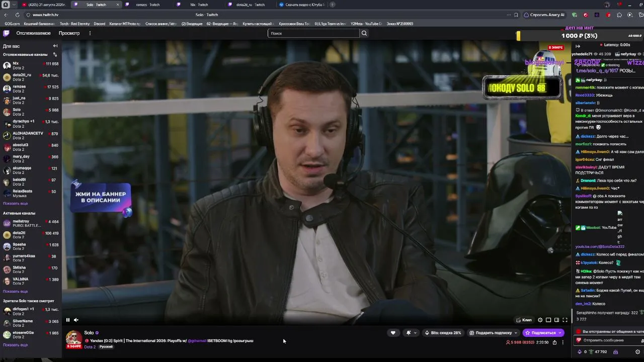This screenshot has width=644, height=362.
Task: Open the Bits balance diamond icon in chat
Action: 580,352
